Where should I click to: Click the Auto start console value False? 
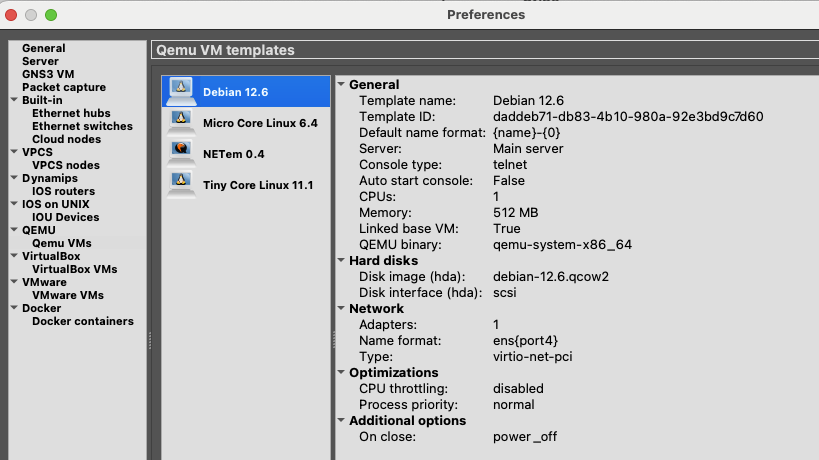[x=509, y=181]
